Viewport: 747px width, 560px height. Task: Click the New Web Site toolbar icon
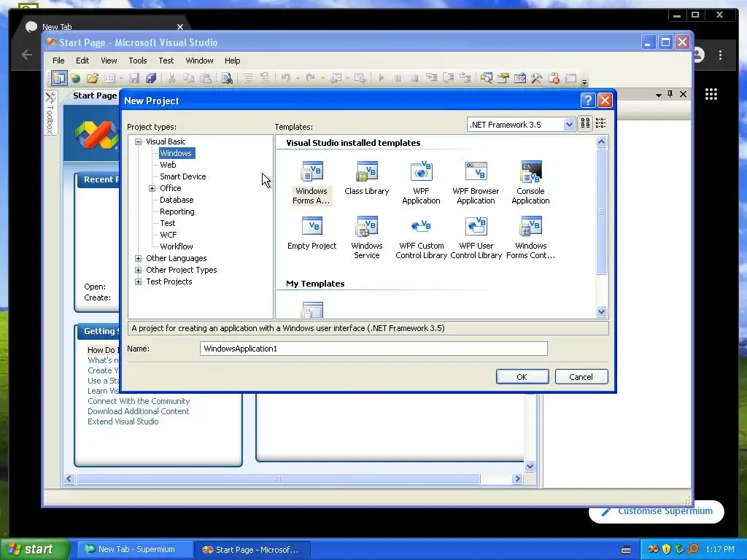tap(75, 78)
